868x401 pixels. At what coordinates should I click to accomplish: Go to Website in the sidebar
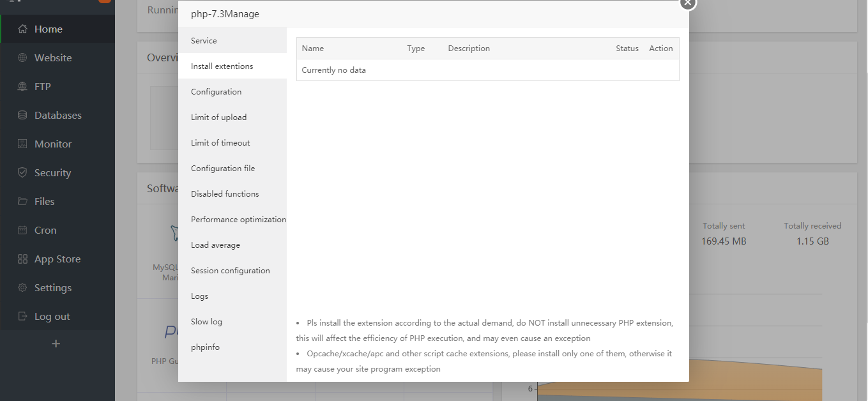click(53, 57)
